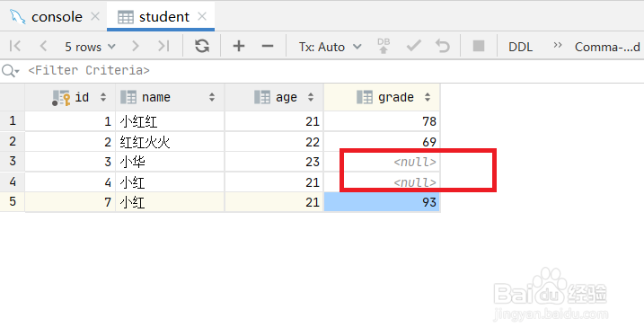This screenshot has height=336, width=644.
Task: Select row number 4 header
Action: [13, 181]
